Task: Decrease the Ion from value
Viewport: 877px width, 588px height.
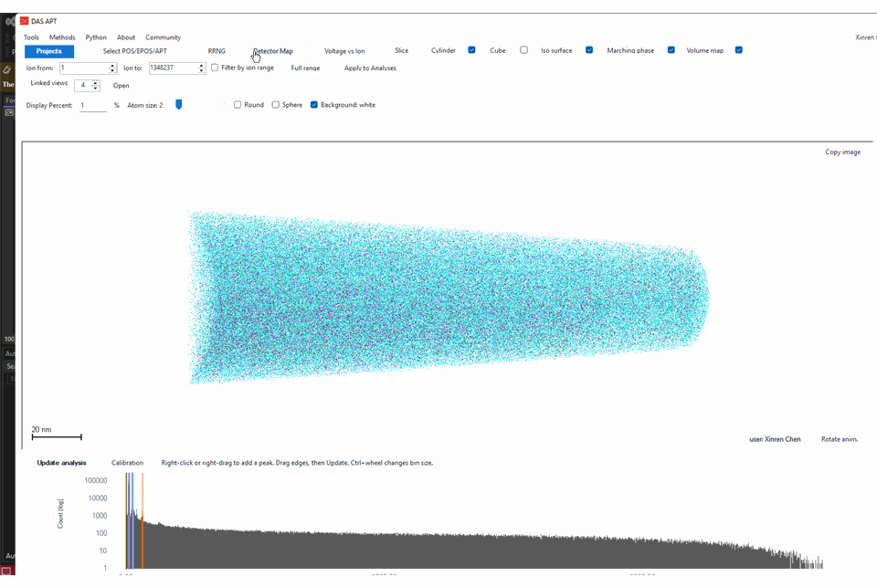Action: 112,70
